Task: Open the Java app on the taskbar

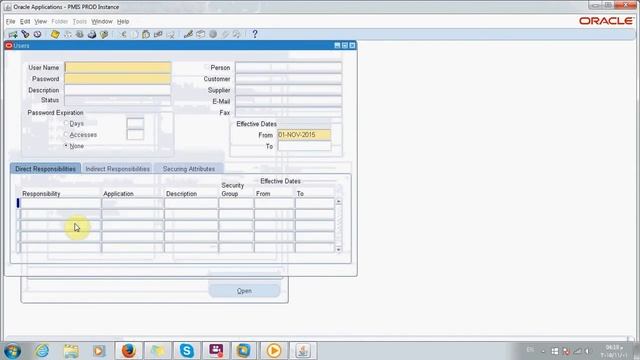Action: [302, 351]
